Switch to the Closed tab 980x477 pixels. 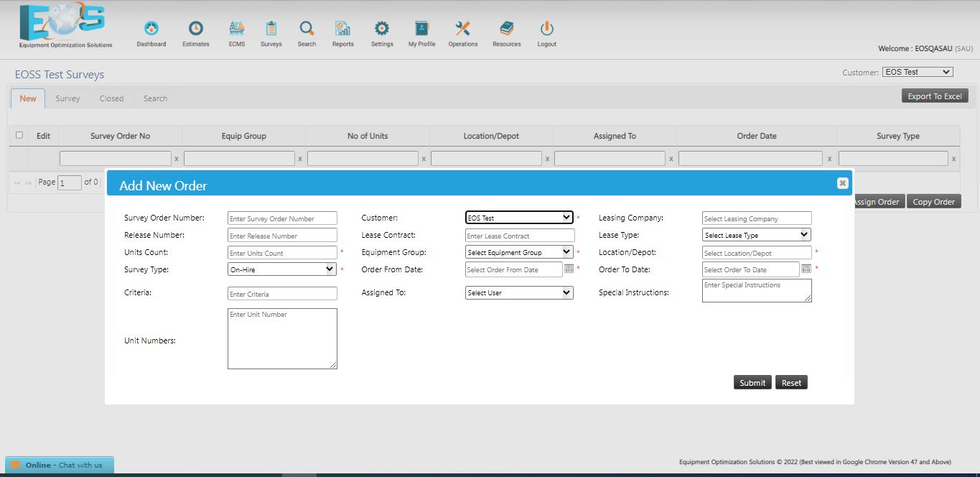pos(111,98)
